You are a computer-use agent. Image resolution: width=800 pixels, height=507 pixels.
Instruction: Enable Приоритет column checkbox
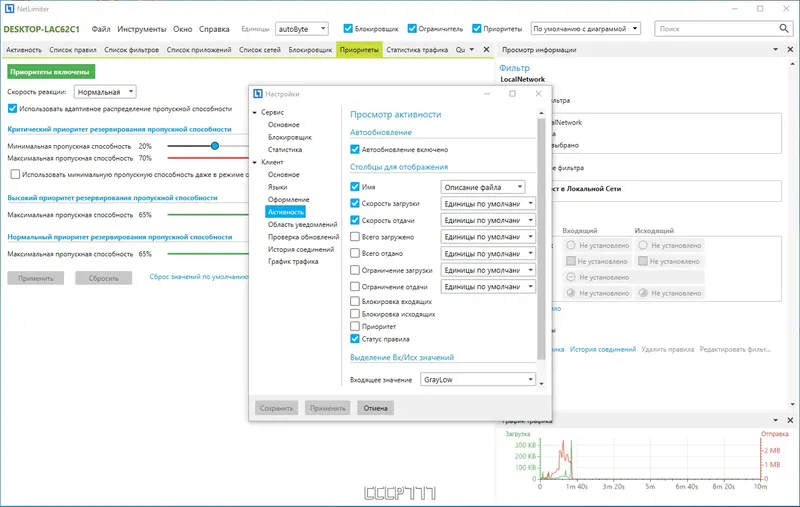[x=355, y=326]
